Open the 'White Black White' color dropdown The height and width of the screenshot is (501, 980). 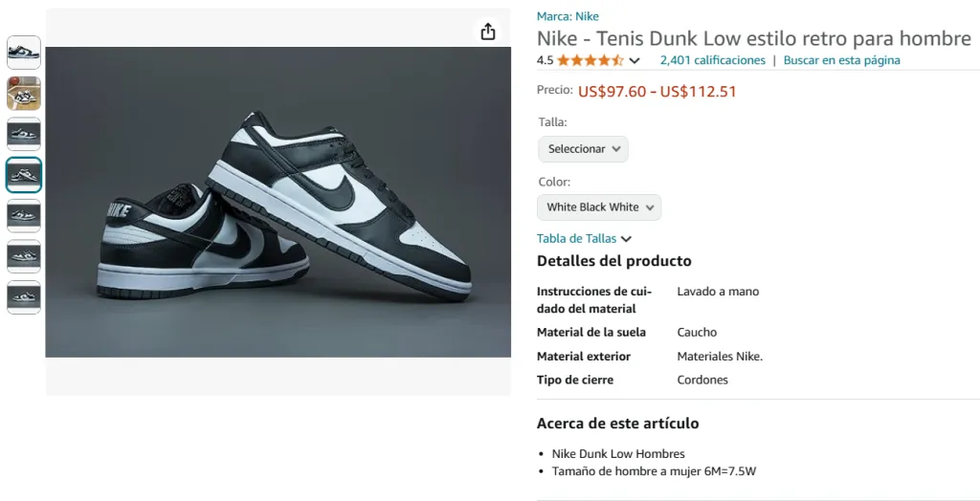coord(599,207)
